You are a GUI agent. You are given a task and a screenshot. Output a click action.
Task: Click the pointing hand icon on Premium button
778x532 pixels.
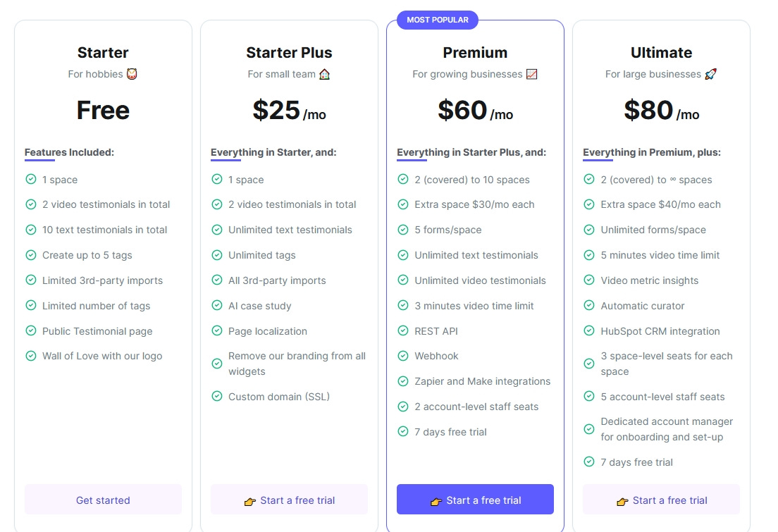coord(436,501)
